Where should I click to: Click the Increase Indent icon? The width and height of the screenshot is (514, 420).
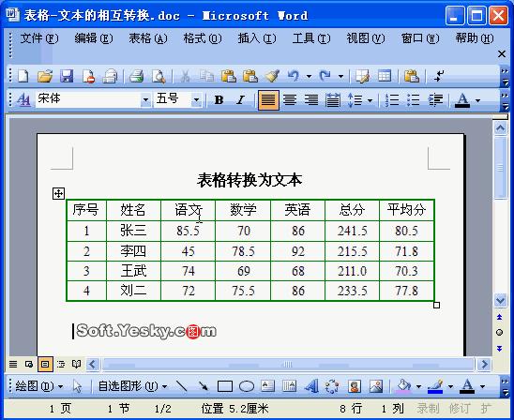click(x=435, y=99)
